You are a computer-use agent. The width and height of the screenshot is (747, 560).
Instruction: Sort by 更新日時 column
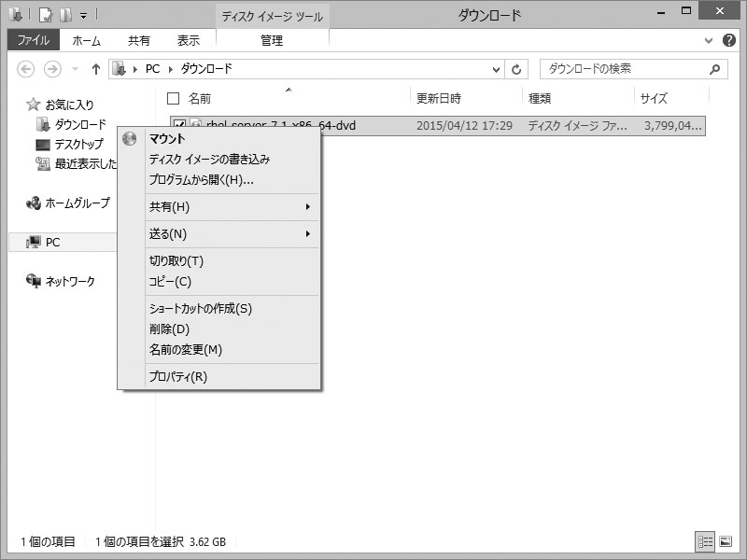tap(439, 99)
